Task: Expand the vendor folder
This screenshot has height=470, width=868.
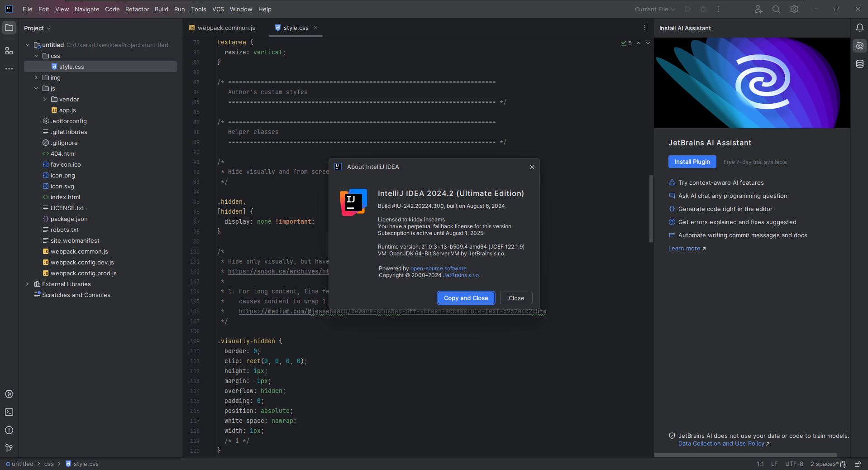Action: 45,99
